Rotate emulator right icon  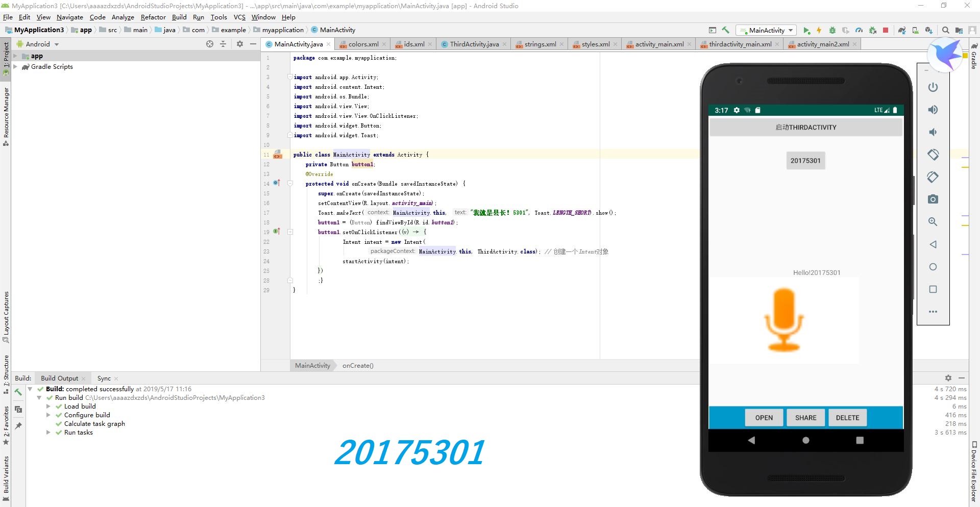tap(933, 177)
